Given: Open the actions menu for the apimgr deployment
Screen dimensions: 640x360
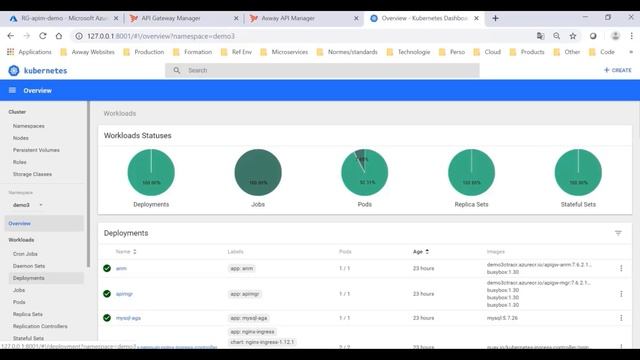Looking at the screenshot, I should (621, 294).
